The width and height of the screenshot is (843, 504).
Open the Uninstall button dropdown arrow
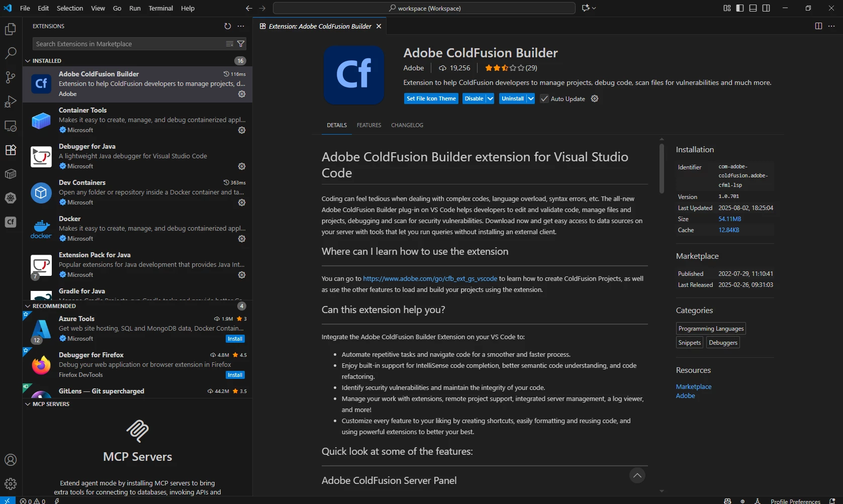click(x=530, y=98)
